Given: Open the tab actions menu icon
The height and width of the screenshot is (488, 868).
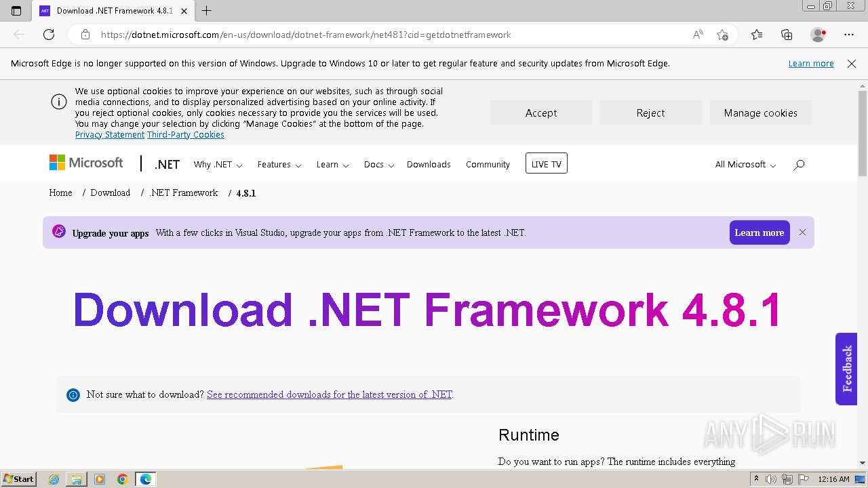Looking at the screenshot, I should (16, 11).
